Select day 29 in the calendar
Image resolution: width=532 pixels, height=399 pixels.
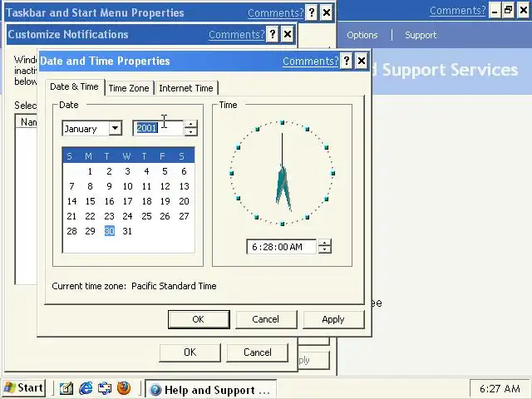click(91, 231)
